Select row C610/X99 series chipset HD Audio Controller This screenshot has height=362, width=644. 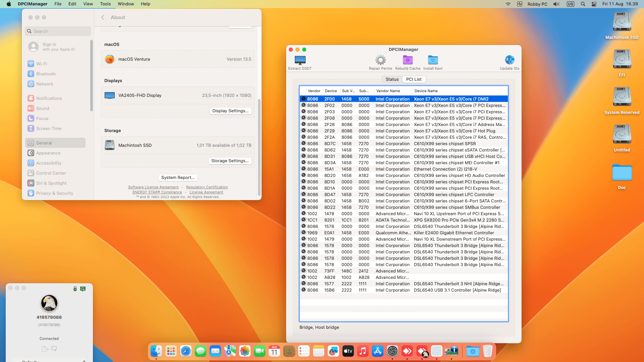(404, 175)
